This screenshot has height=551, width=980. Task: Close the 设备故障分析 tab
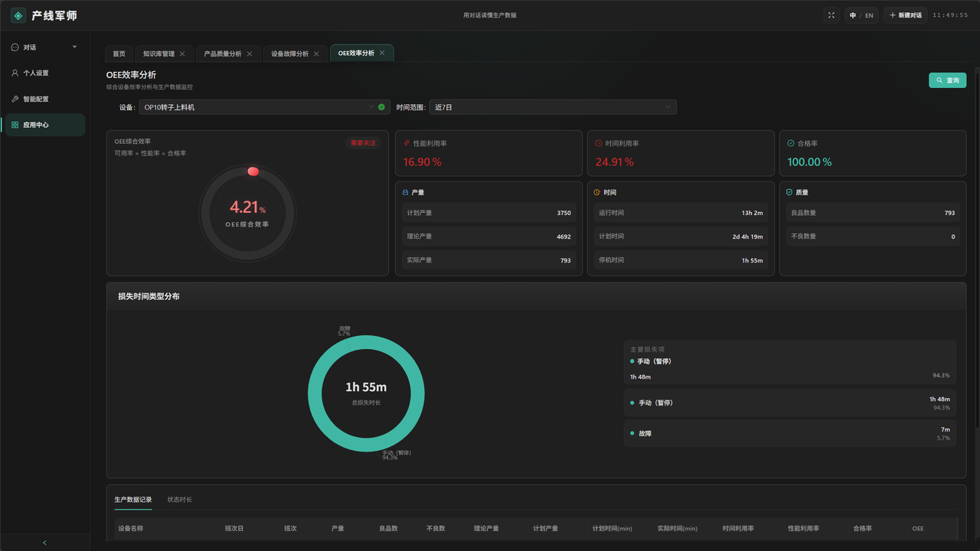point(316,54)
